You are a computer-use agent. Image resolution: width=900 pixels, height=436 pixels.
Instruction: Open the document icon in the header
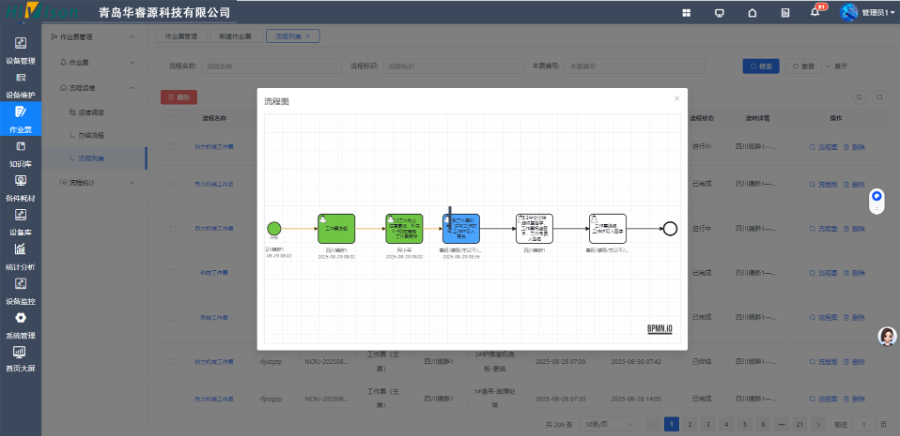785,13
